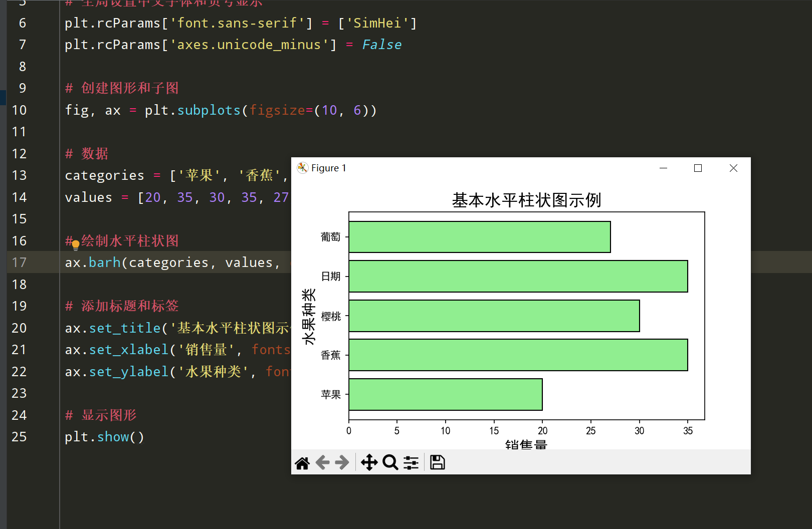Screen dimensions: 812x529
Task: Maximize the Figure 1 window
Action: pyautogui.click(x=698, y=168)
